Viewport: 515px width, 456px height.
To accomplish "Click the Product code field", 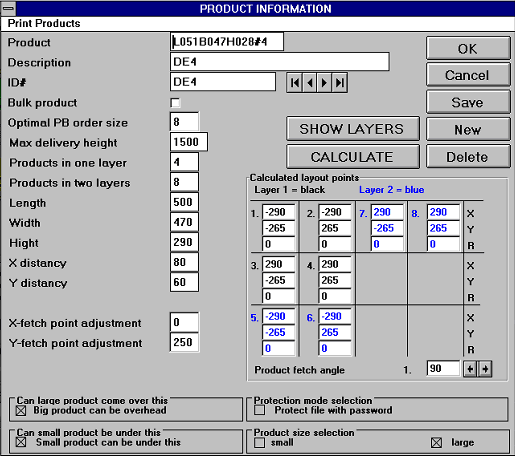I will pos(227,42).
